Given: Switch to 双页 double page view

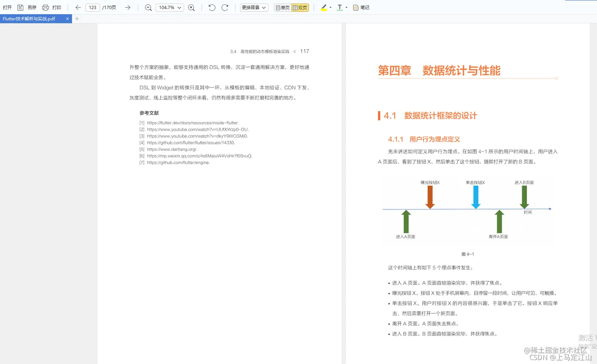Looking at the screenshot, I should click(x=300, y=7).
